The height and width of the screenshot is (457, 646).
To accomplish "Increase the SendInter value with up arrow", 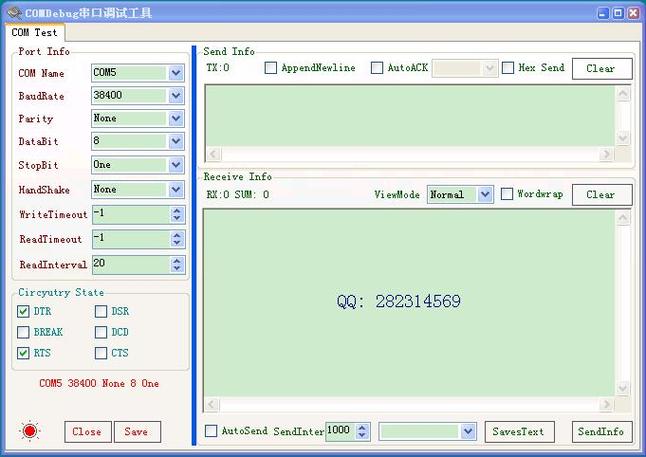I will (362, 427).
